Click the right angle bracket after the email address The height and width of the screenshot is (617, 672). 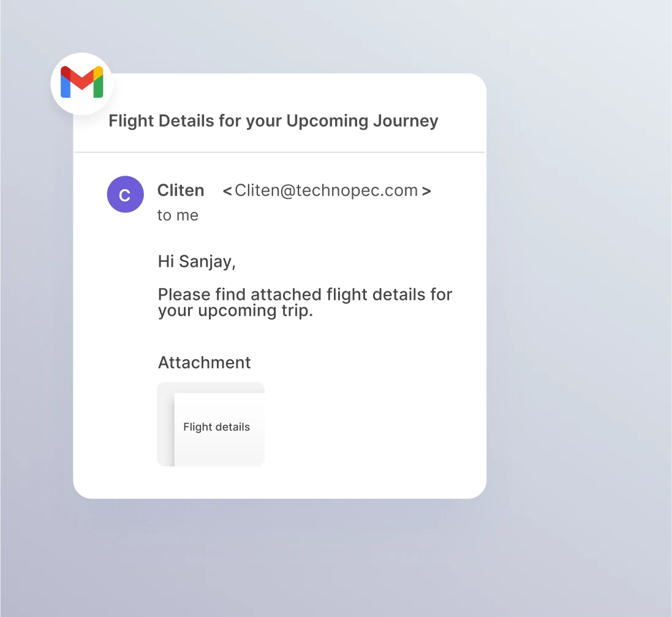point(426,191)
